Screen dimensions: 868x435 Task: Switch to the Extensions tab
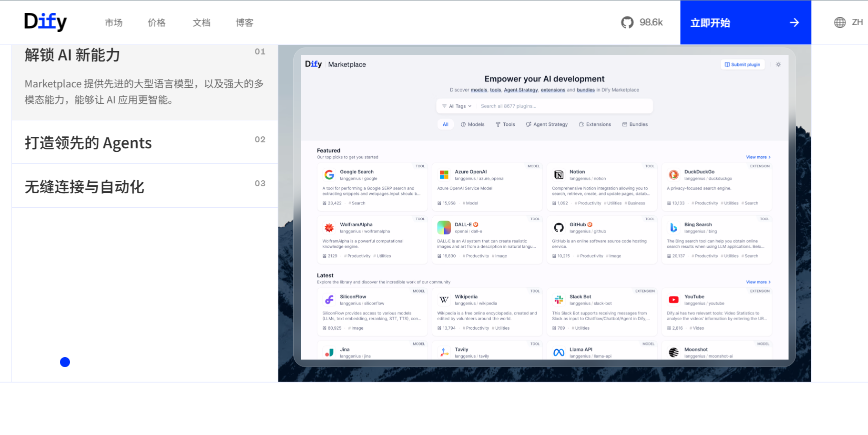coord(595,124)
